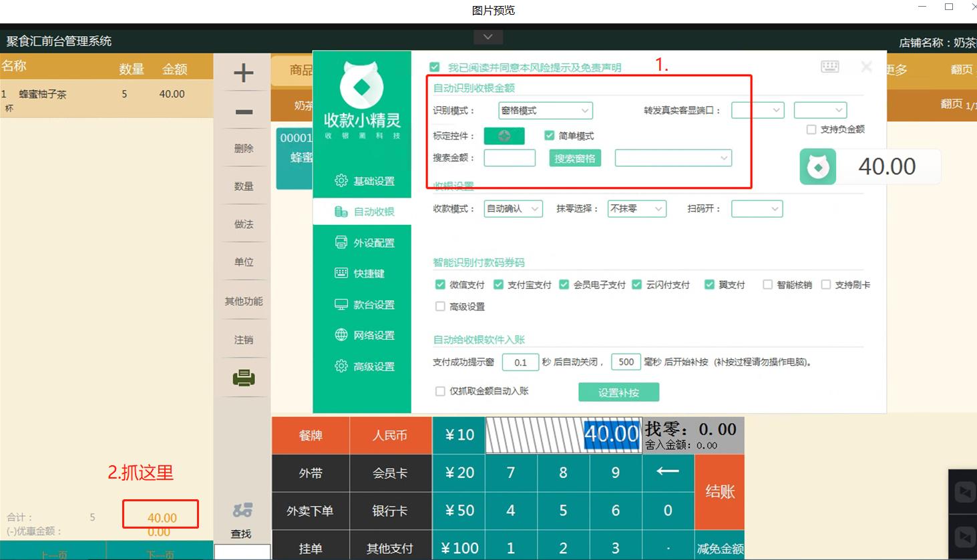Click the 数量 button in the side column
The width and height of the screenshot is (977, 560).
click(x=244, y=186)
